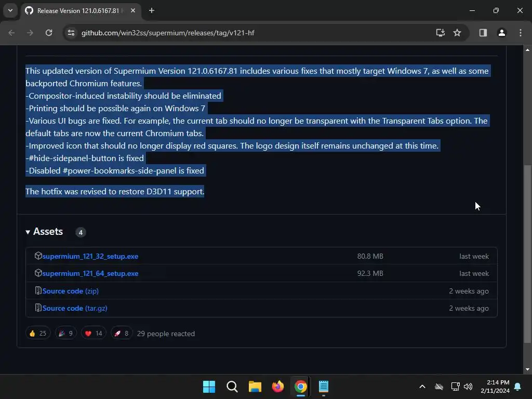Open the browser side panel
The image size is (532, 399).
(x=483, y=33)
